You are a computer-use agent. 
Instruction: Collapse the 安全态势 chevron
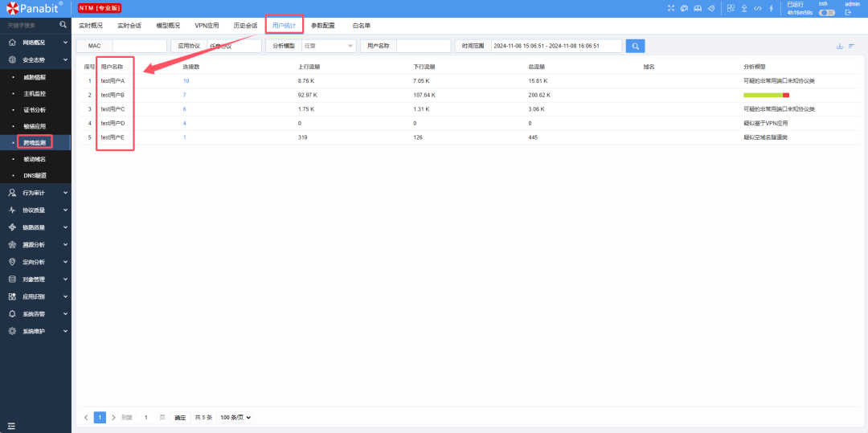65,59
